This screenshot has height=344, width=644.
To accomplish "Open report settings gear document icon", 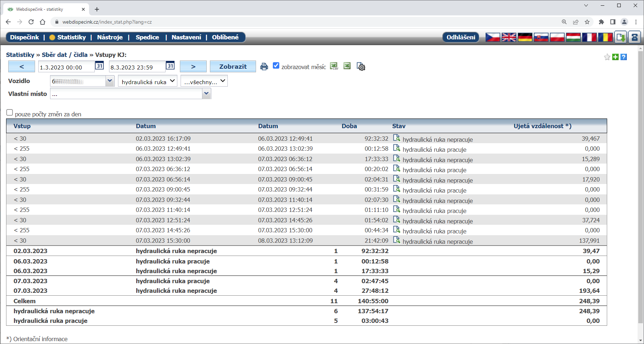I will point(361,67).
